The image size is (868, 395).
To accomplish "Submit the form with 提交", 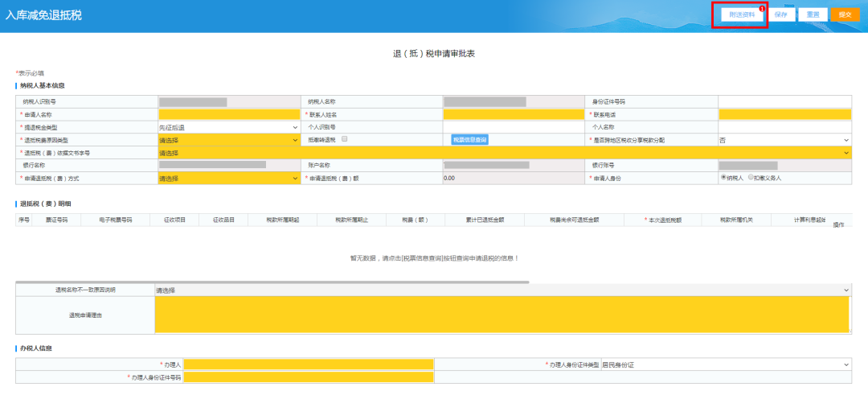I will (x=844, y=14).
